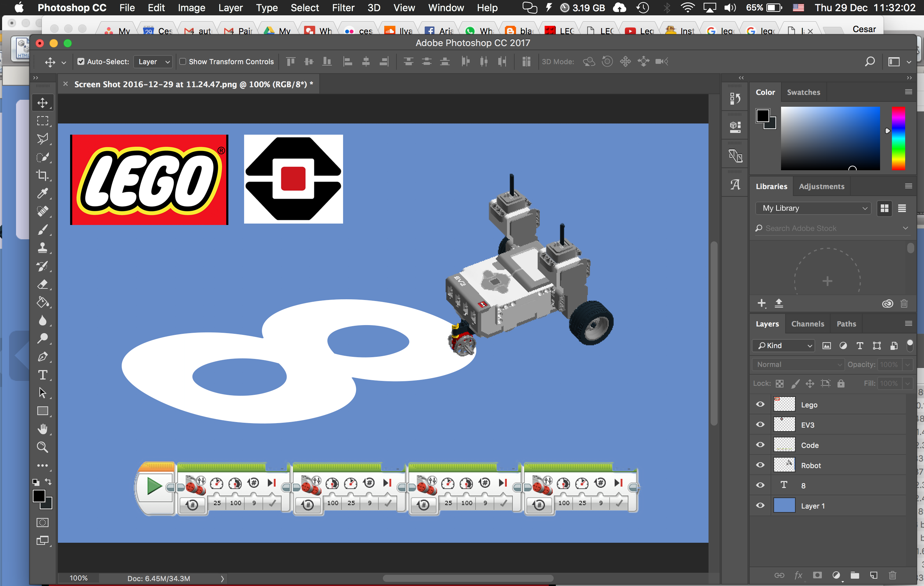Select the Eyedropper tool

click(x=43, y=193)
